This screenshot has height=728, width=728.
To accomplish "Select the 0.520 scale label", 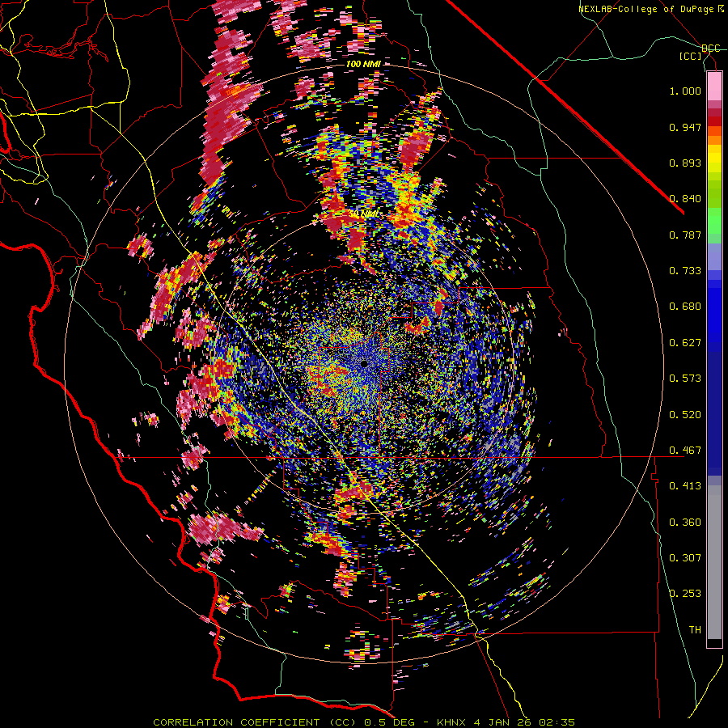I will 685,415.
